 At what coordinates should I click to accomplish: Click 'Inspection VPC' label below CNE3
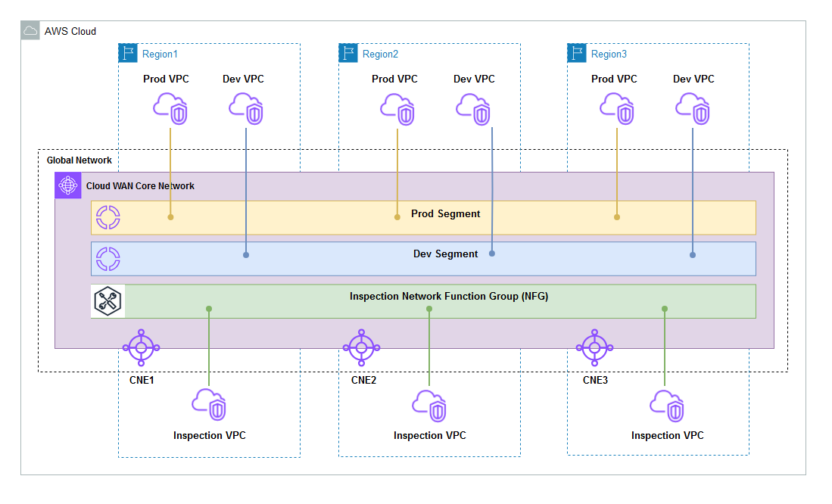pos(668,436)
